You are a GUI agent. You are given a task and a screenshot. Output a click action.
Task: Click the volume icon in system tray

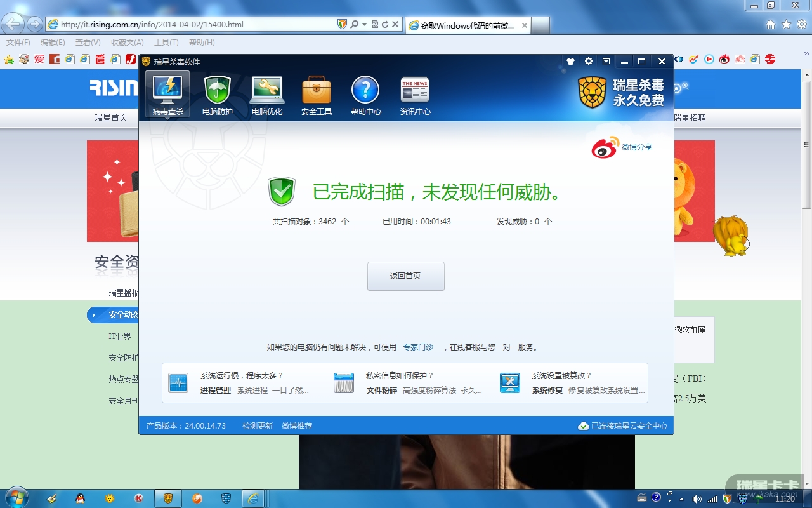point(697,498)
